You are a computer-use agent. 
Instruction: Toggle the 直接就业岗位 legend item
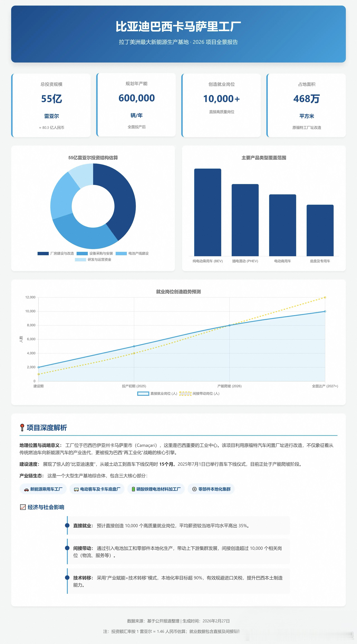pos(163,394)
